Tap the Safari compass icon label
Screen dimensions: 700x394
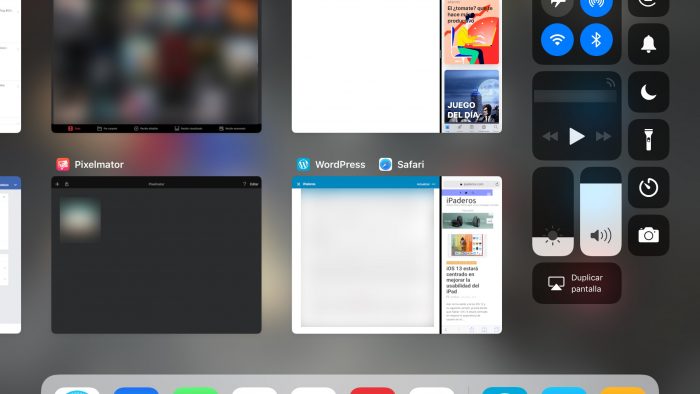tap(385, 165)
